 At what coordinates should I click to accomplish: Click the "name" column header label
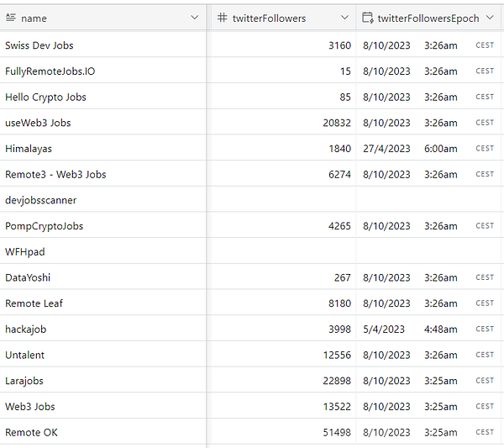34,18
